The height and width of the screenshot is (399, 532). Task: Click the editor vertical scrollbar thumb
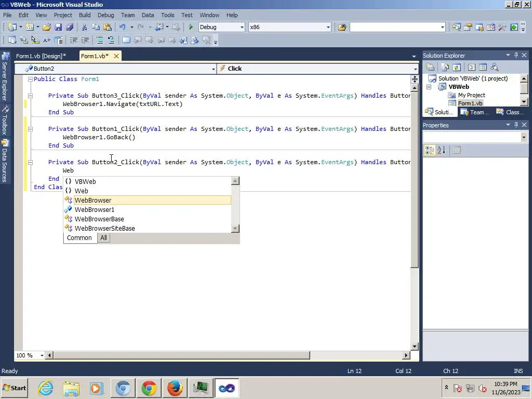point(415,180)
